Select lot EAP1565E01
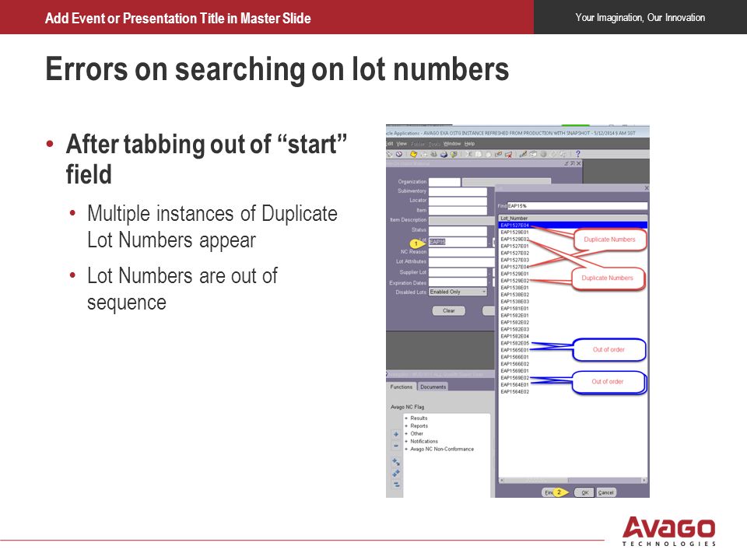The height and width of the screenshot is (560, 747). [x=514, y=350]
